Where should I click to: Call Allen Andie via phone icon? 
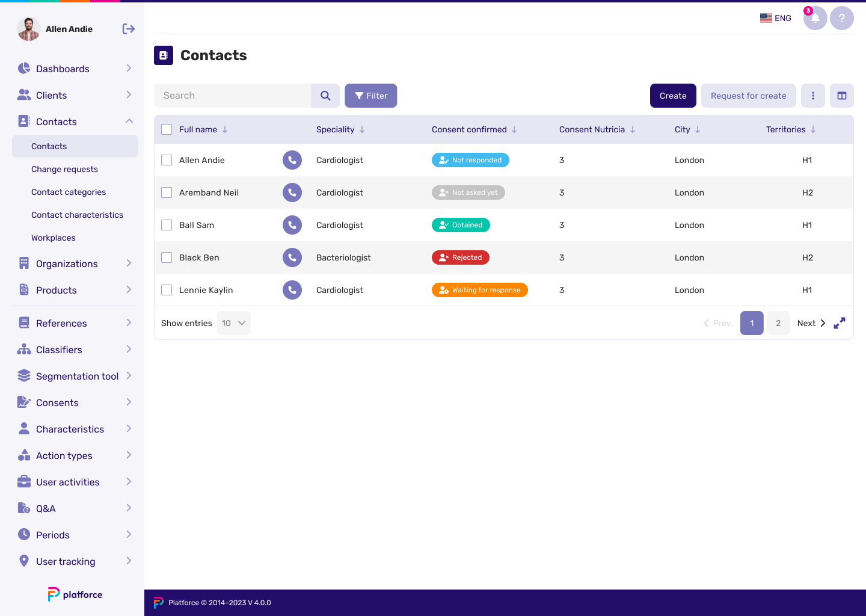pyautogui.click(x=292, y=160)
